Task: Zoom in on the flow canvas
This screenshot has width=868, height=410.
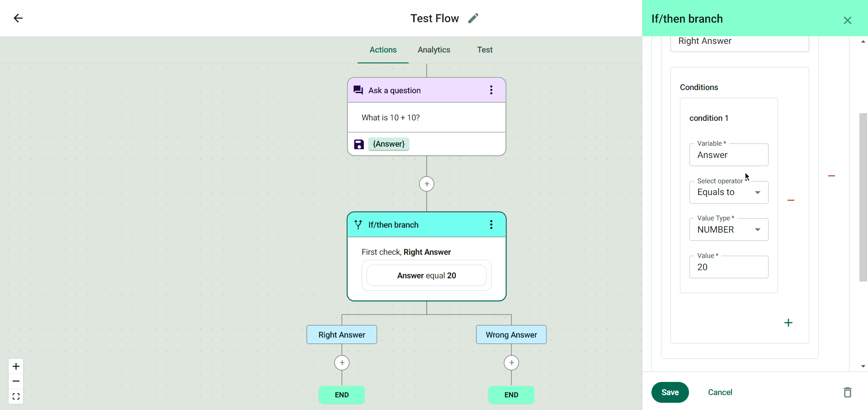Action: click(16, 366)
